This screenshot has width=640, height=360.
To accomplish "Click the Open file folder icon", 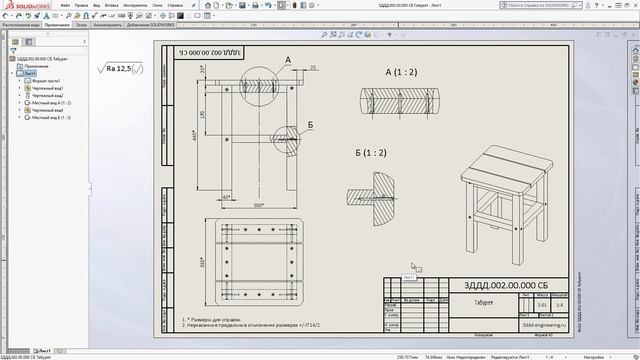I will pyautogui.click(x=229, y=5).
